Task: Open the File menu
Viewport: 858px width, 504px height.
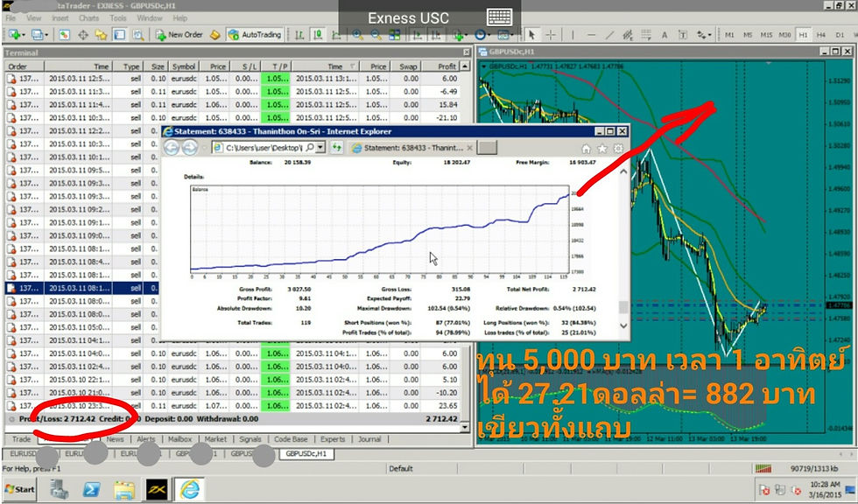Action: 11,18
